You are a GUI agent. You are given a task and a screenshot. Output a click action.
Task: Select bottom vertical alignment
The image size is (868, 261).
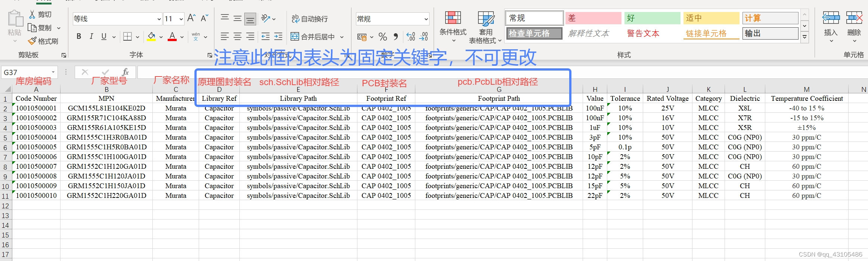(x=250, y=19)
